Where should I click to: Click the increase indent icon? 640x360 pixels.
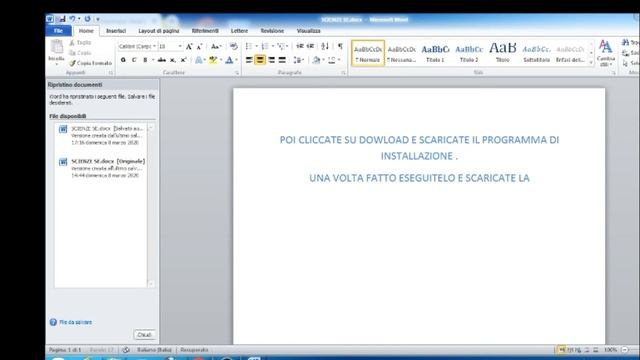(311, 46)
